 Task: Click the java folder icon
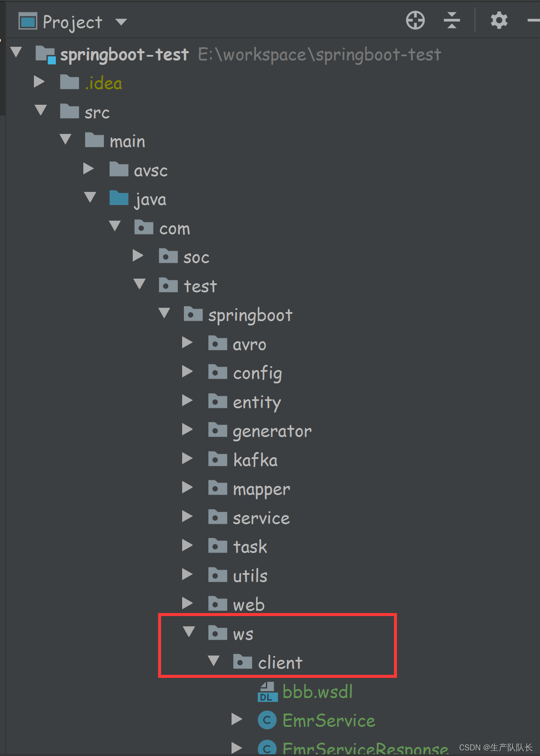tap(119, 198)
